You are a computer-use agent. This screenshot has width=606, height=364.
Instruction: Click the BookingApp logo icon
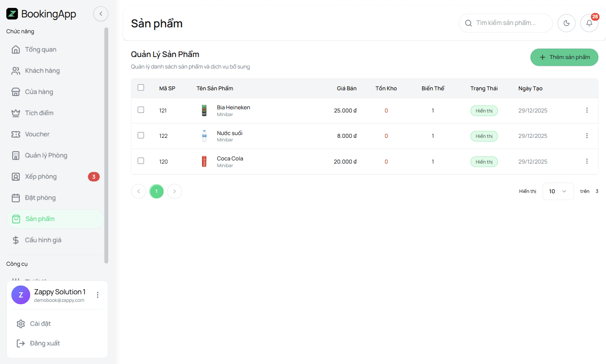pos(12,14)
